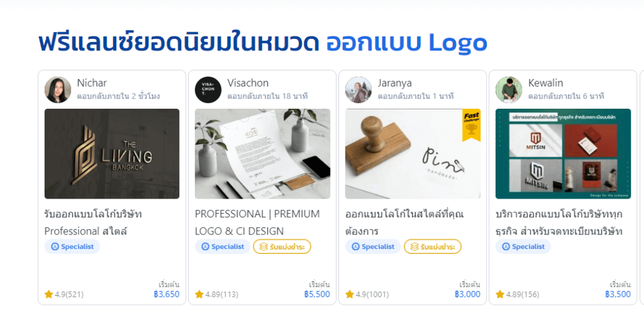This screenshot has width=644, height=328.
Task: Open the รับออกแบบโลโก้บริษัท Professional service title
Action: (93, 222)
